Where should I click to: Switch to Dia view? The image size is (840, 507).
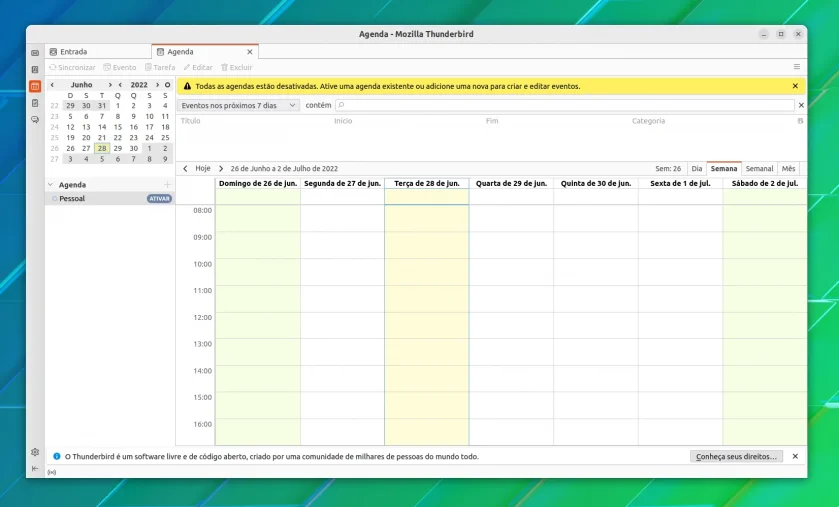click(696, 168)
